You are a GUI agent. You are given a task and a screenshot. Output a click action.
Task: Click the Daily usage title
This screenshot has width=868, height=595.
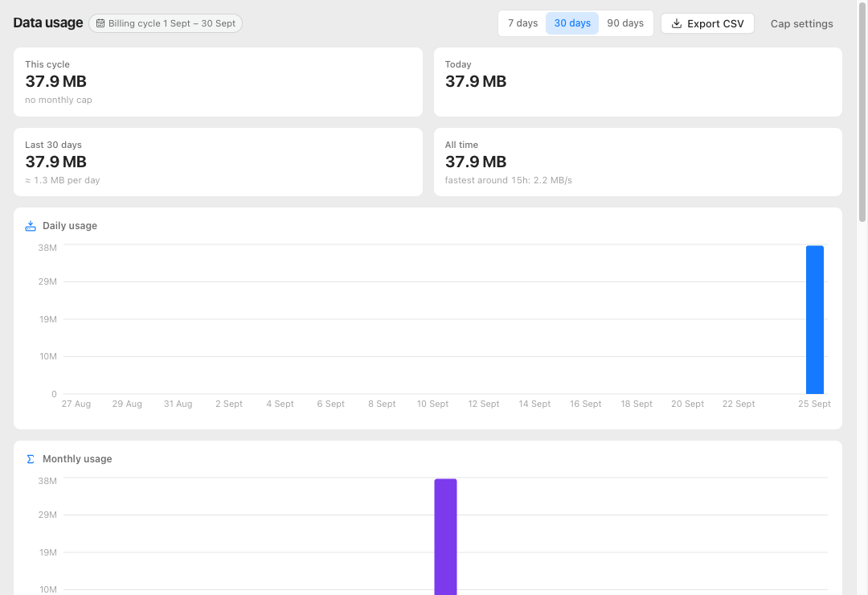[x=70, y=226]
